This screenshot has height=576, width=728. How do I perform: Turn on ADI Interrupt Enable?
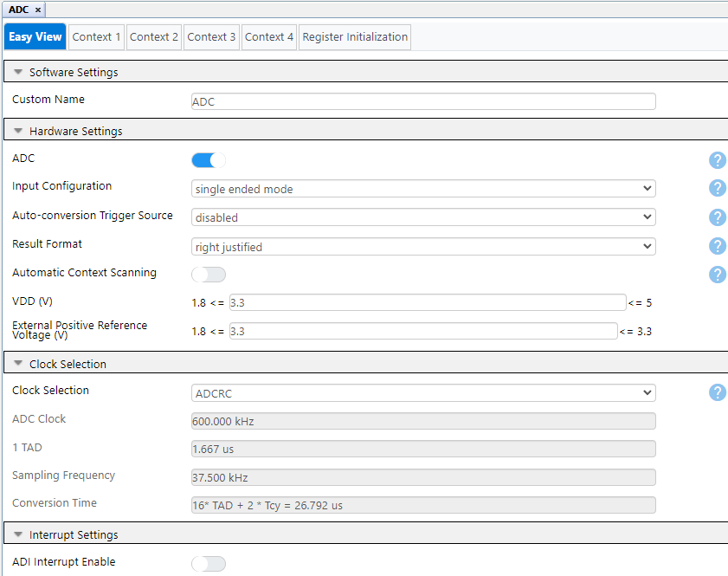tap(208, 564)
